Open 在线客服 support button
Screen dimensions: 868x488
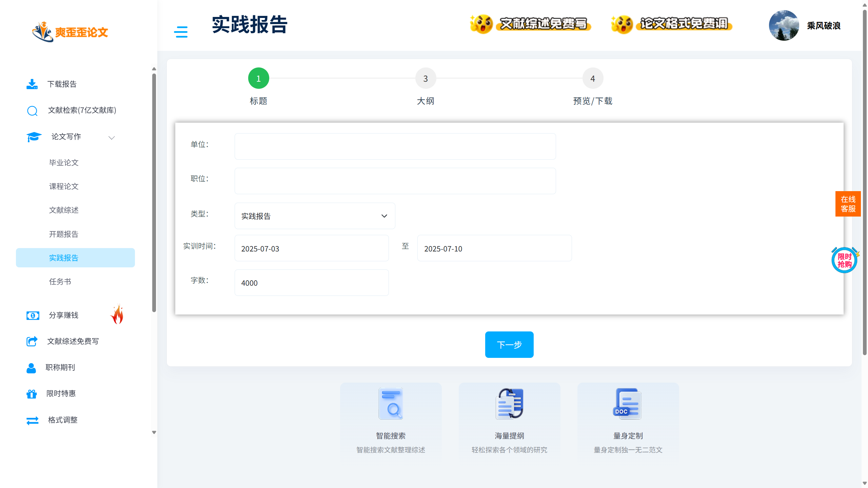848,204
